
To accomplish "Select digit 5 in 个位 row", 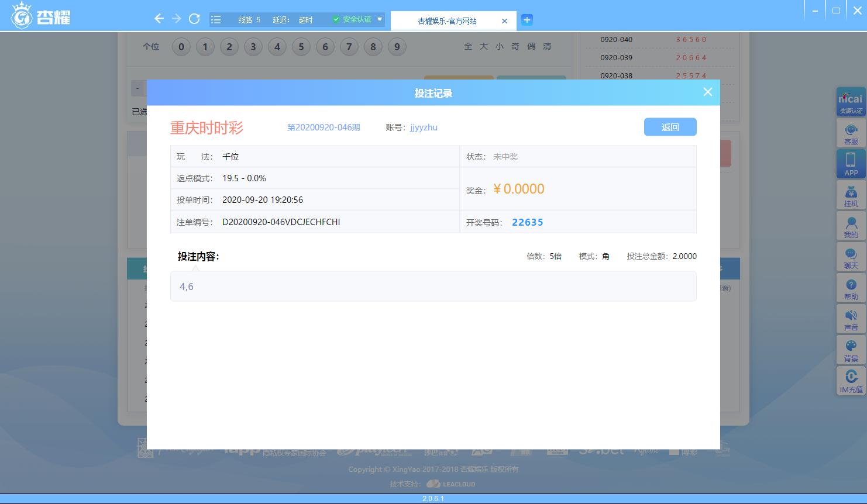I will point(301,47).
